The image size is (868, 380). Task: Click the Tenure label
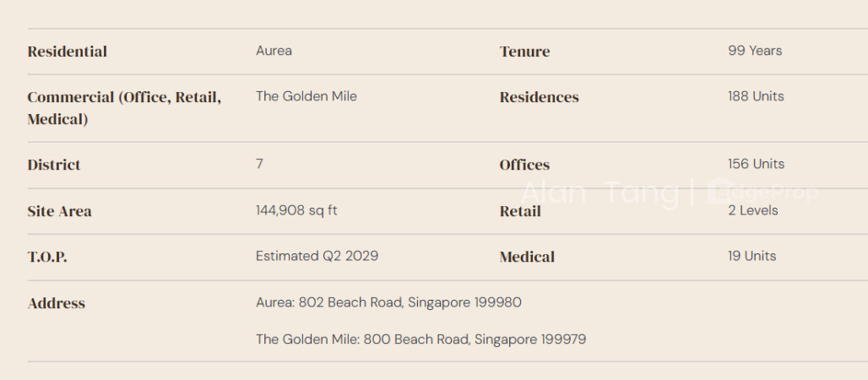[525, 52]
